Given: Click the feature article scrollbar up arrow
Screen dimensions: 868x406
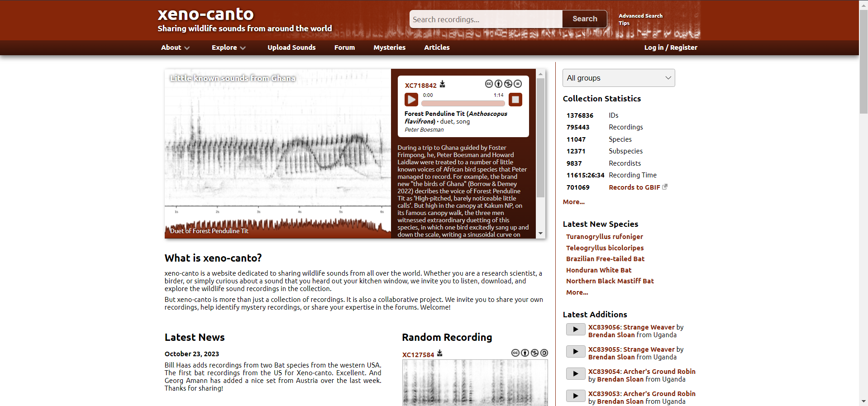Looking at the screenshot, I should pyautogui.click(x=540, y=74).
